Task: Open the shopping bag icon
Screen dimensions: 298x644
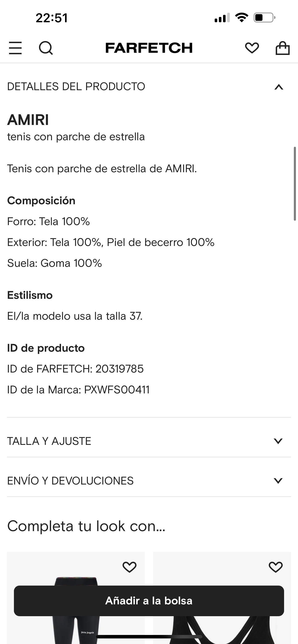Action: pyautogui.click(x=282, y=48)
